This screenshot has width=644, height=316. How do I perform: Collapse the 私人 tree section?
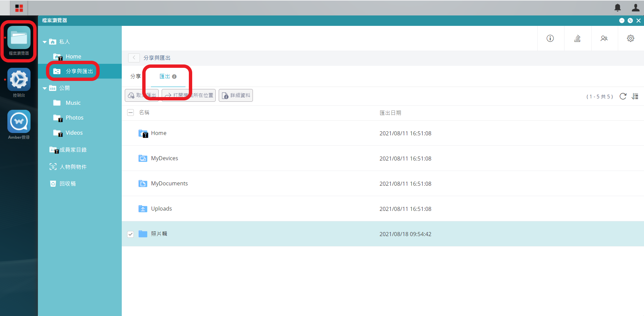pos(45,42)
